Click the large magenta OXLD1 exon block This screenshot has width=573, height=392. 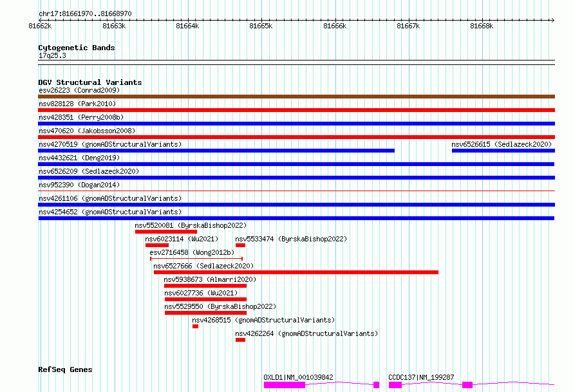point(285,385)
